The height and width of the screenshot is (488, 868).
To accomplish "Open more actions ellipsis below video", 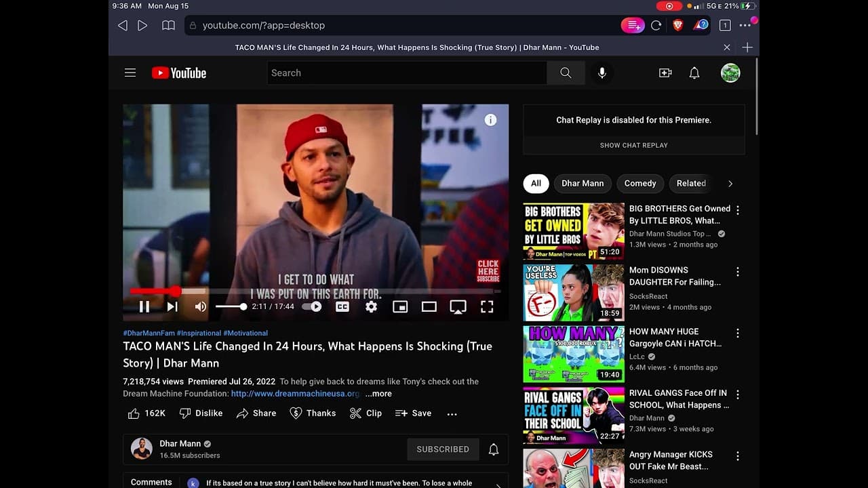I will [x=452, y=413].
